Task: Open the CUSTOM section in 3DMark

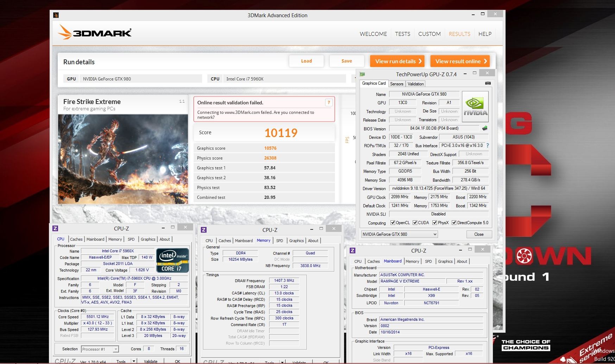Action: 429,34
